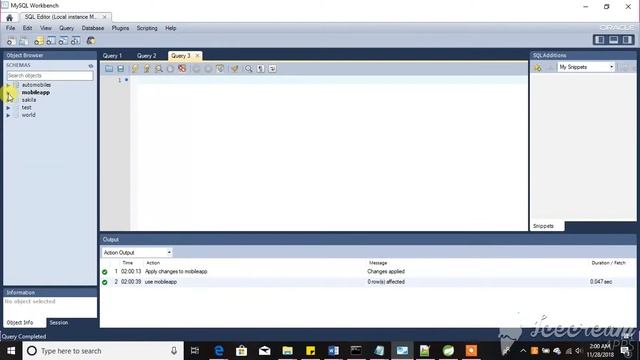This screenshot has height=360, width=640.
Task: Save the script with the floppy disk icon
Action: (120, 69)
